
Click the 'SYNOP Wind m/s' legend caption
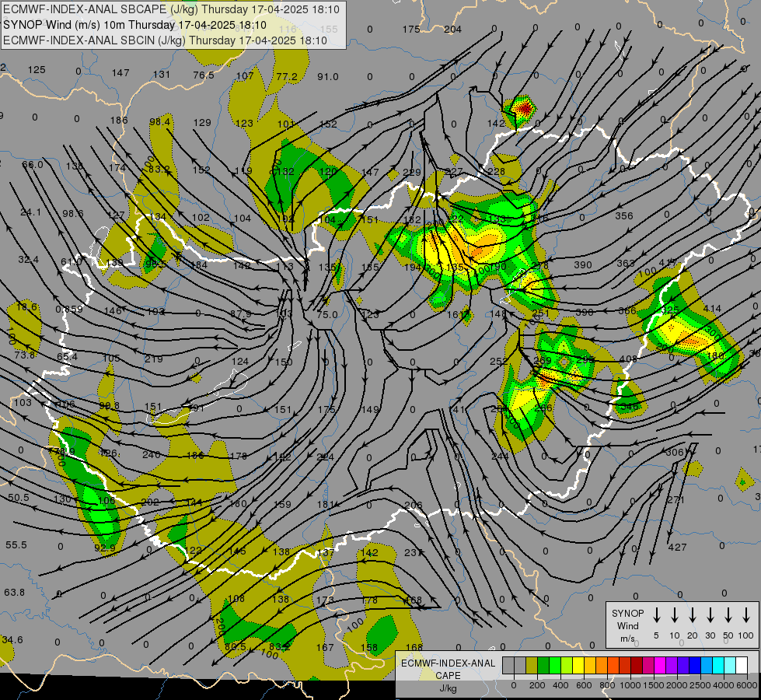[627, 625]
